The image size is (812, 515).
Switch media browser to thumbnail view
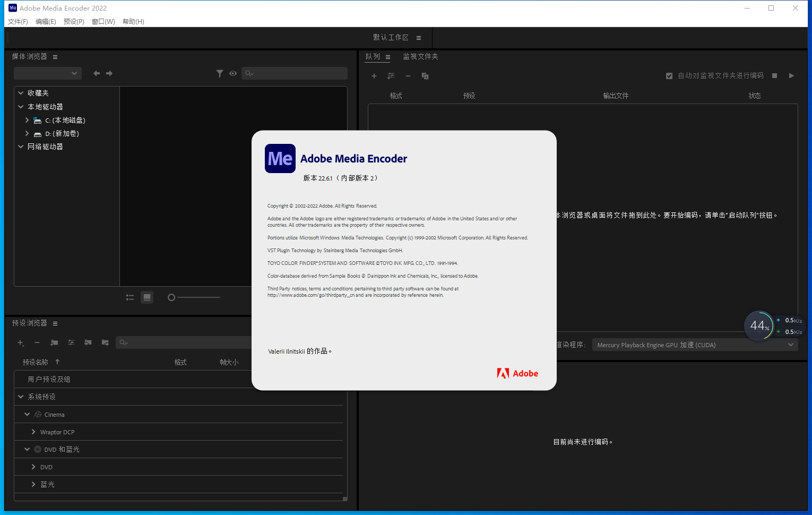click(x=147, y=297)
